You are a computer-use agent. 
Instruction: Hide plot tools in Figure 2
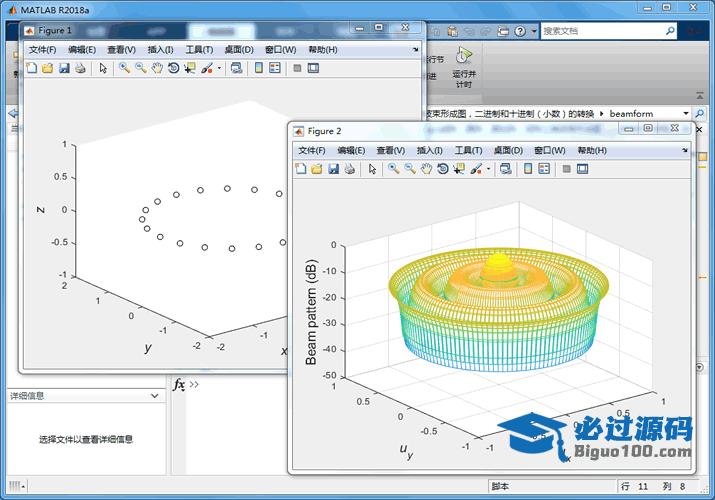(566, 169)
